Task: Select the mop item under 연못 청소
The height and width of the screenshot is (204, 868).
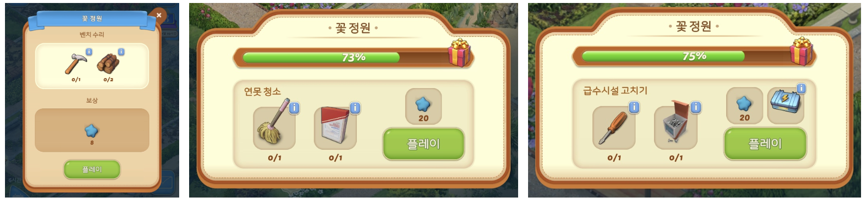Action: pyautogui.click(x=274, y=128)
